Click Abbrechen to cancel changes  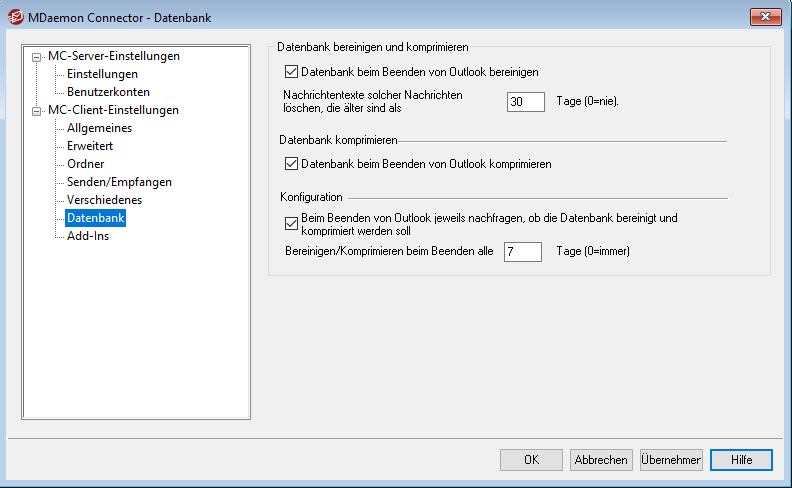tap(600, 460)
